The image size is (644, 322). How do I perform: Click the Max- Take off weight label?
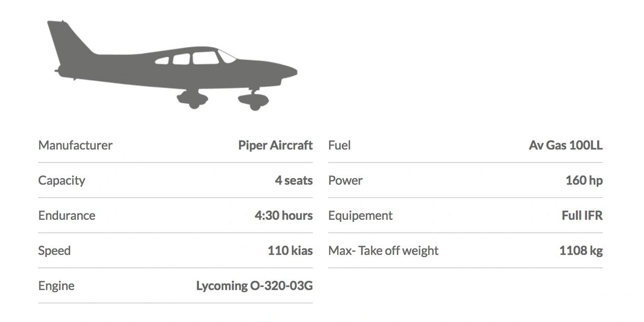pyautogui.click(x=383, y=251)
